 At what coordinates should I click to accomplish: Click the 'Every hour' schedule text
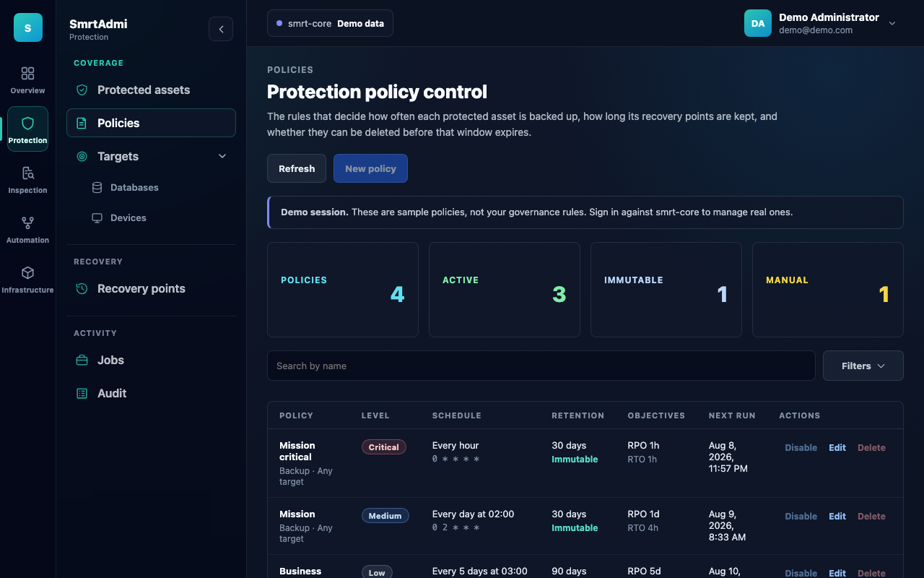[456, 446]
